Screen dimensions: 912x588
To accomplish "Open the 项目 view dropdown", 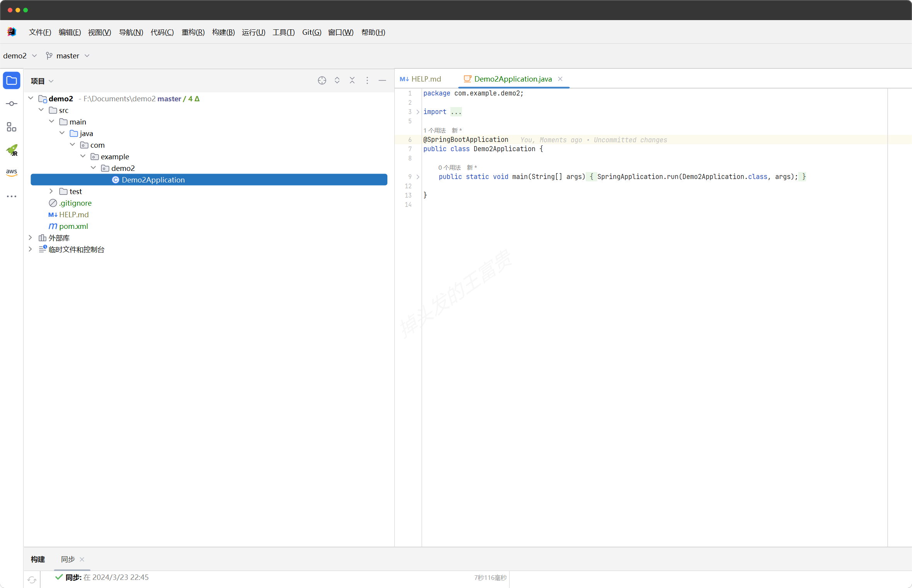I will coord(42,81).
